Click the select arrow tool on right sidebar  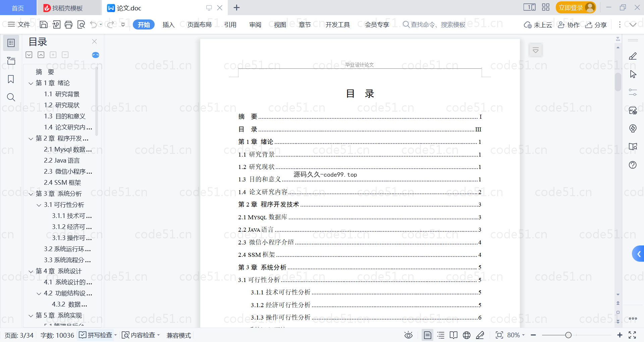[x=633, y=74]
